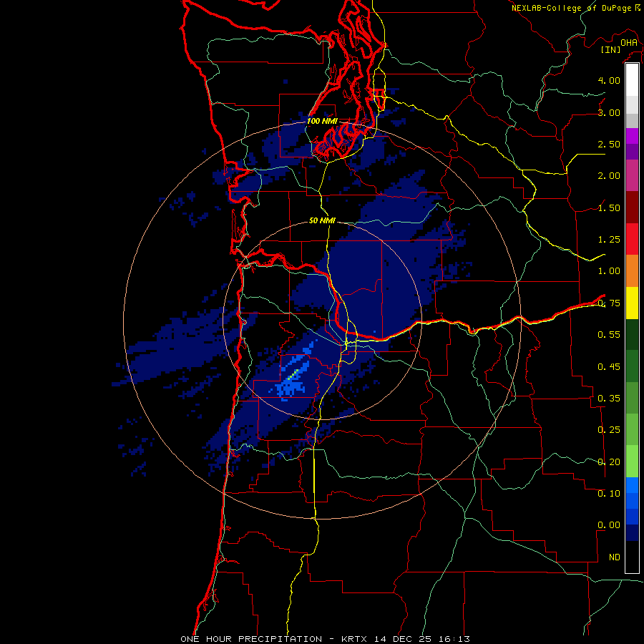
Task: Click the bright red legend swatch
Action: tap(632, 239)
